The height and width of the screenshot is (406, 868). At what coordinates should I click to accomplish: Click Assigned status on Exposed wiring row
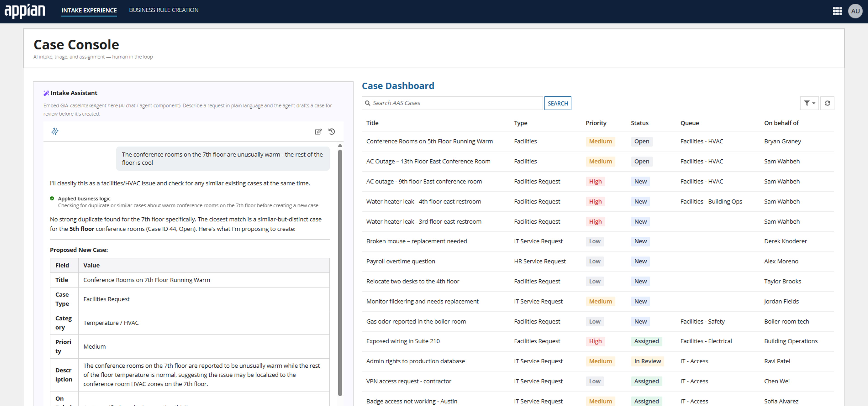pyautogui.click(x=646, y=341)
